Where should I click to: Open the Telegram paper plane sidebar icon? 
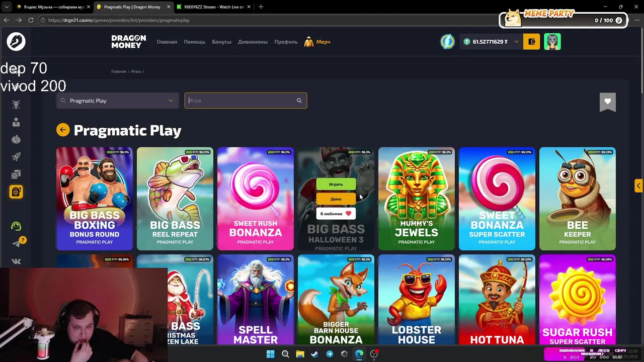[x=16, y=244]
